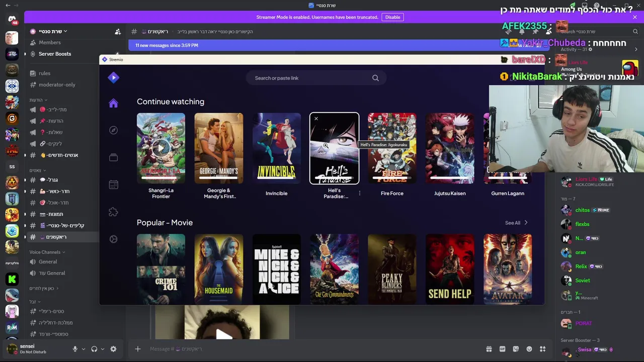The height and width of the screenshot is (362, 644).
Task: Open the Hell's Paradise options menu dots
Action: point(359,193)
